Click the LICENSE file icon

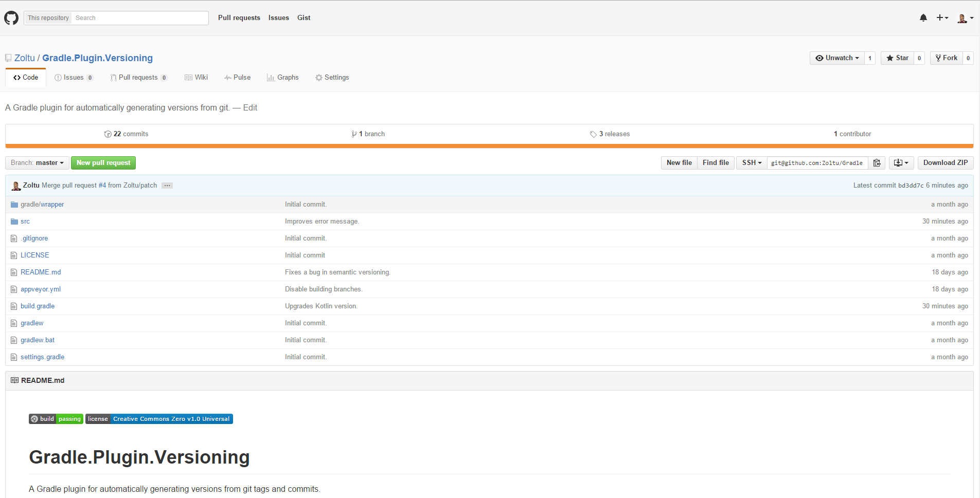coord(14,255)
